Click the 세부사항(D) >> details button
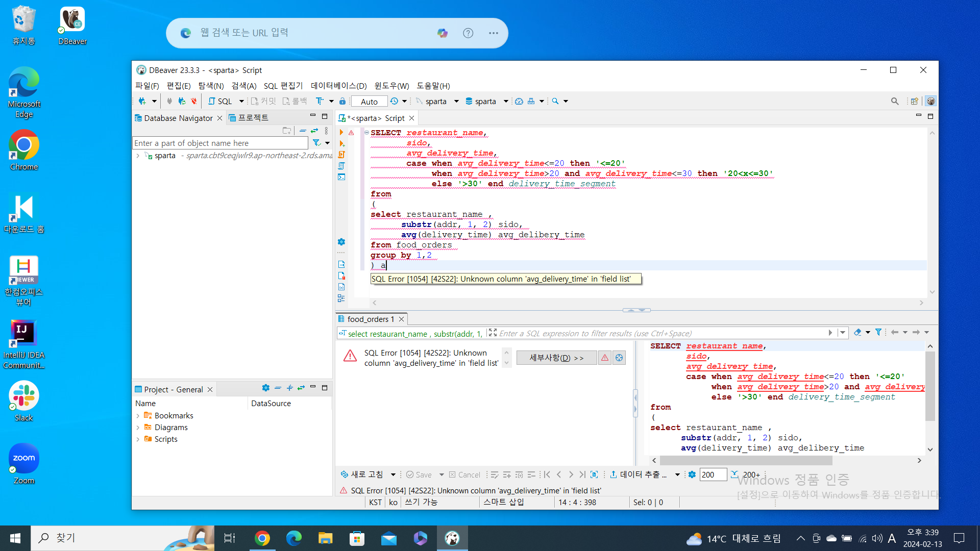 pos(556,358)
